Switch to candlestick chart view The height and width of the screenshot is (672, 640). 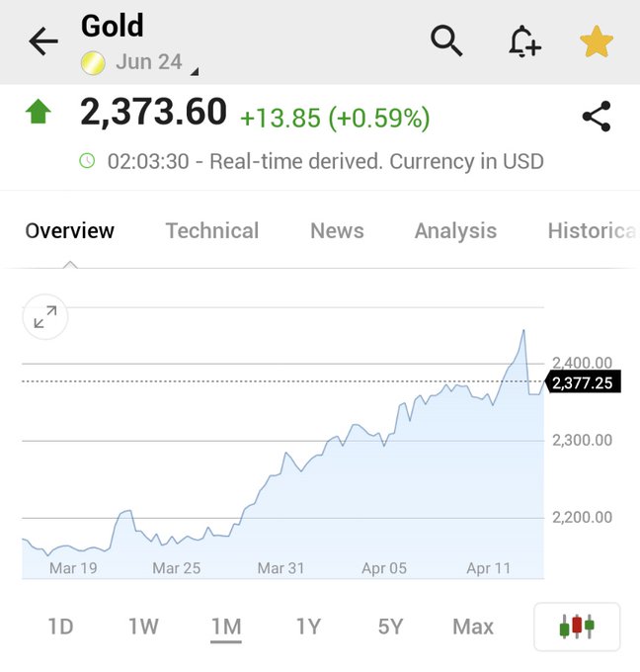(x=577, y=626)
